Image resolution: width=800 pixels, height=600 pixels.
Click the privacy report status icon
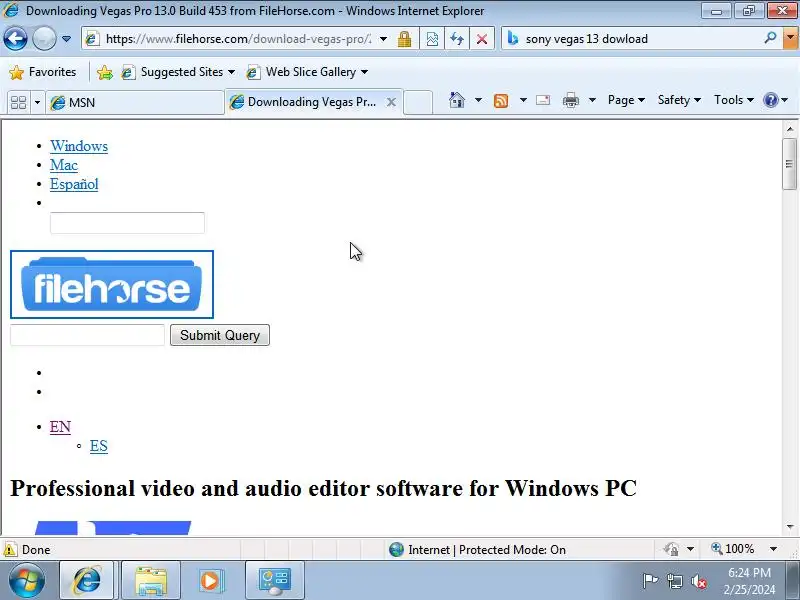(x=671, y=549)
